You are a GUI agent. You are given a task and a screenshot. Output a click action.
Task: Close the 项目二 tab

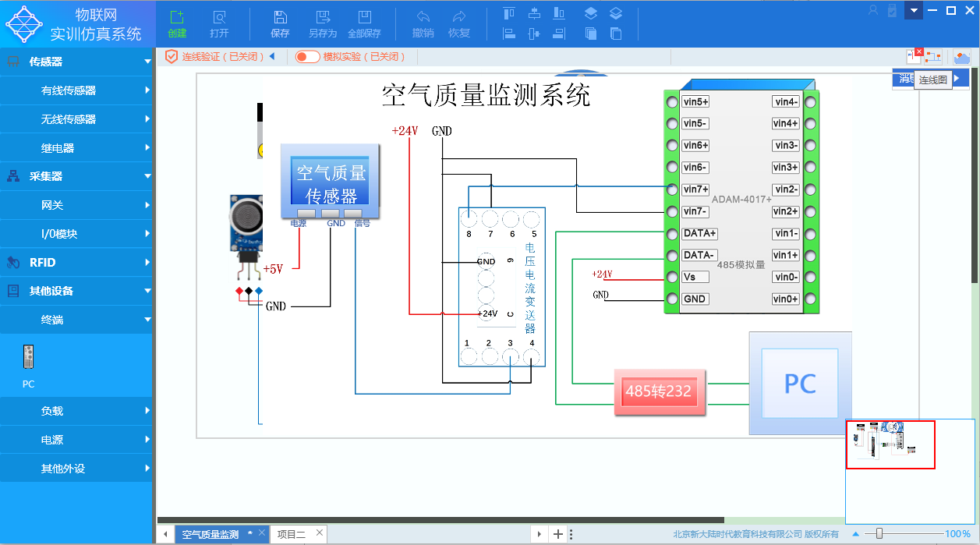point(320,533)
